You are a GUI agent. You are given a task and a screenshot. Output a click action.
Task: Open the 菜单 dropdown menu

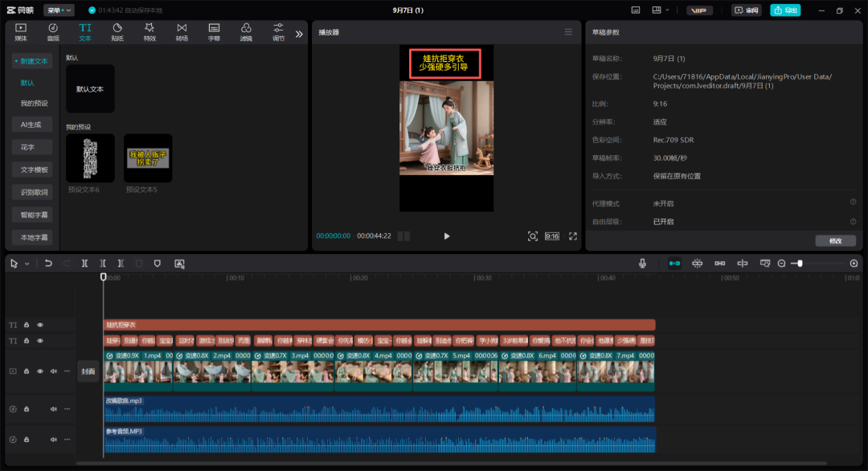pyautogui.click(x=59, y=10)
